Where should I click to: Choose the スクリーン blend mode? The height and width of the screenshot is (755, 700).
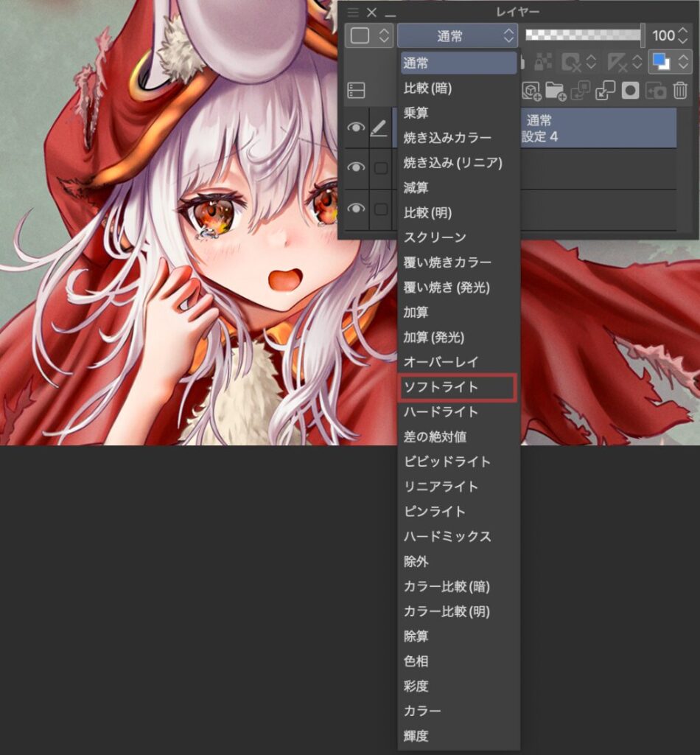[x=458, y=237]
